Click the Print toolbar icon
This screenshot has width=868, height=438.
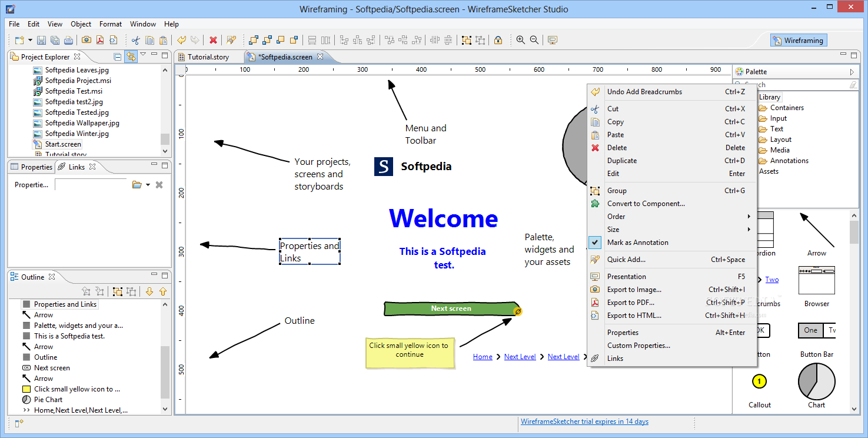tap(68, 40)
